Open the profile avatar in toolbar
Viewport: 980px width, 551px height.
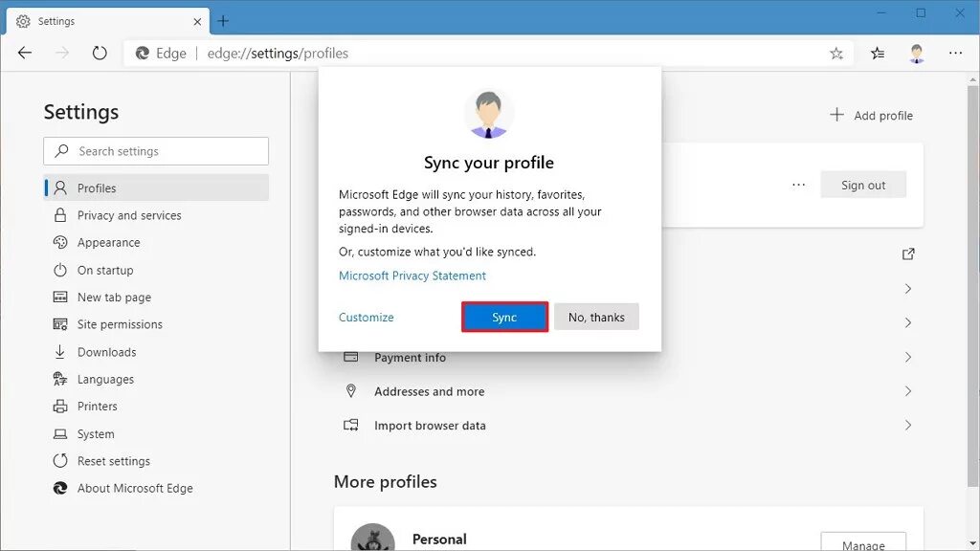point(917,54)
